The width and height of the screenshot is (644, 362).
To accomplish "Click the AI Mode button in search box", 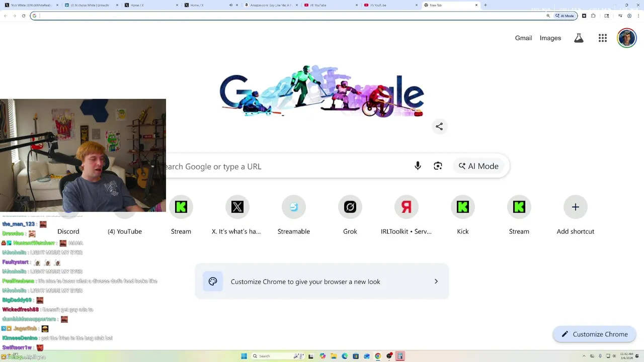I will (478, 166).
